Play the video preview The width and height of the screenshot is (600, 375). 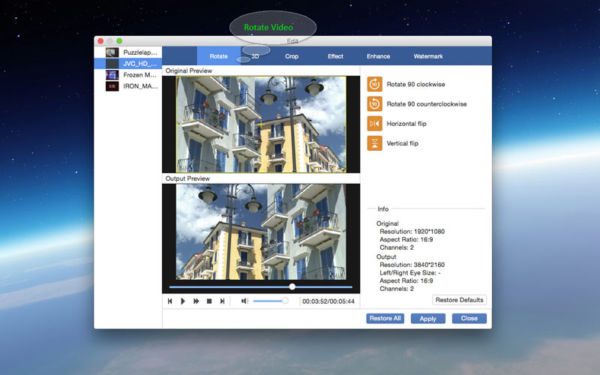click(x=183, y=301)
